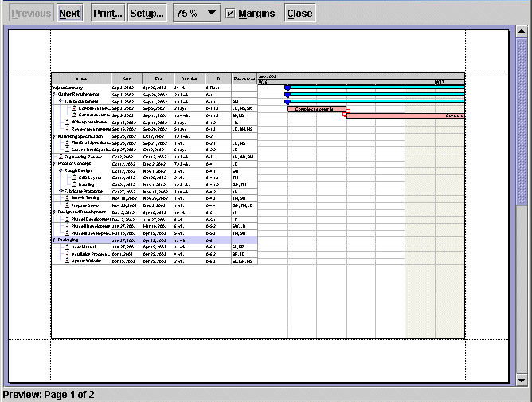Collapse the Proof of Concept group
Viewport: 532px width, 402px height.
click(x=53, y=163)
